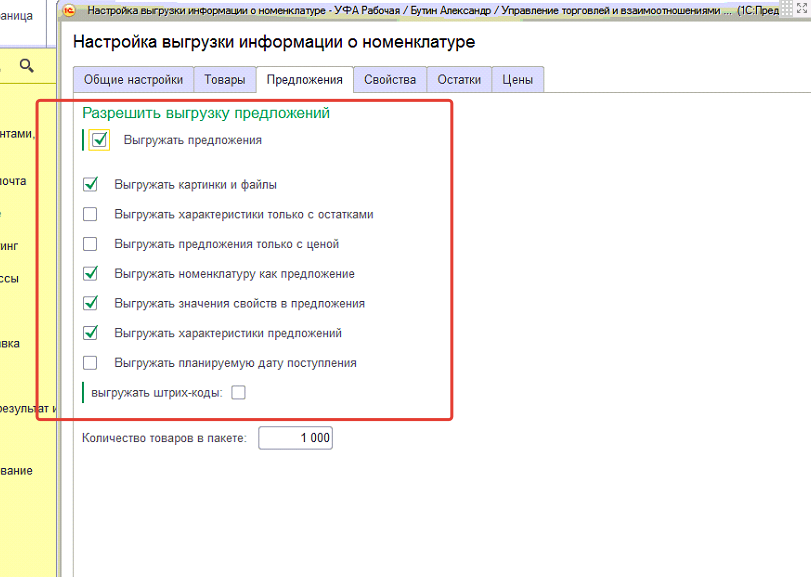The width and height of the screenshot is (811, 577).
Task: Switch to the Цены tab
Action: pyautogui.click(x=517, y=80)
